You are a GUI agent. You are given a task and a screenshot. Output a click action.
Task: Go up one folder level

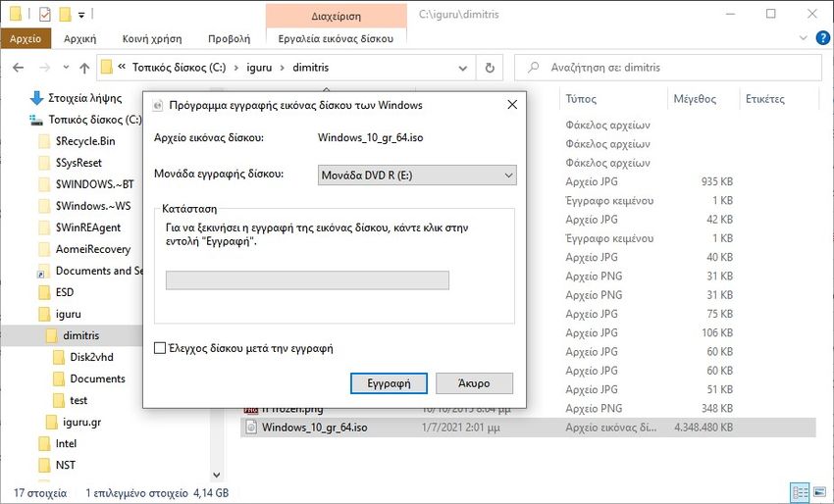[84, 68]
